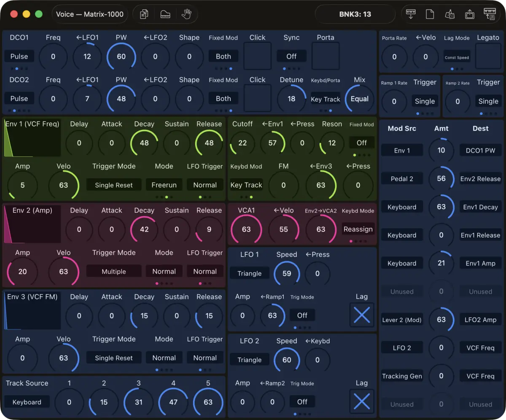Click the BNK3: 13 patch display
The width and height of the screenshot is (506, 420).
tap(355, 14)
